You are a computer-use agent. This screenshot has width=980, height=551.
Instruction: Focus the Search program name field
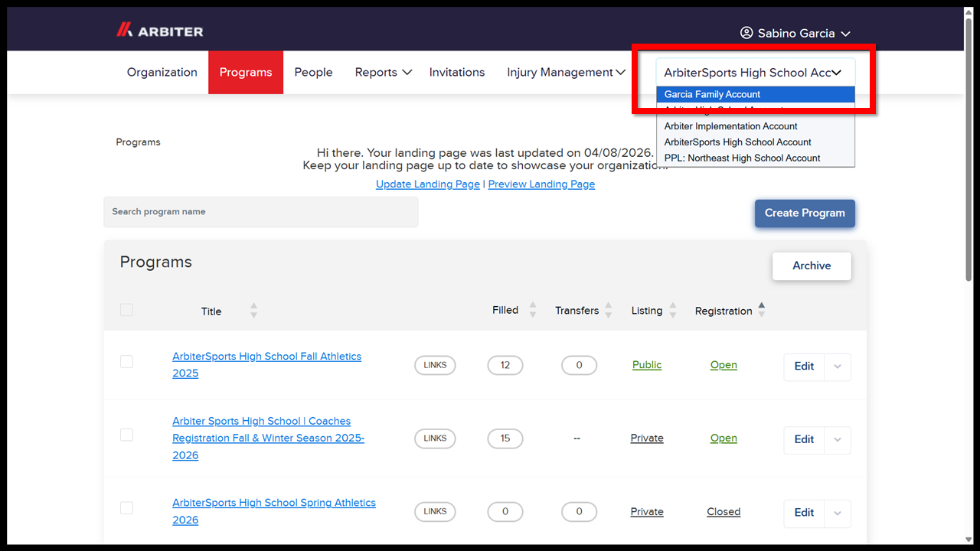[x=261, y=212]
